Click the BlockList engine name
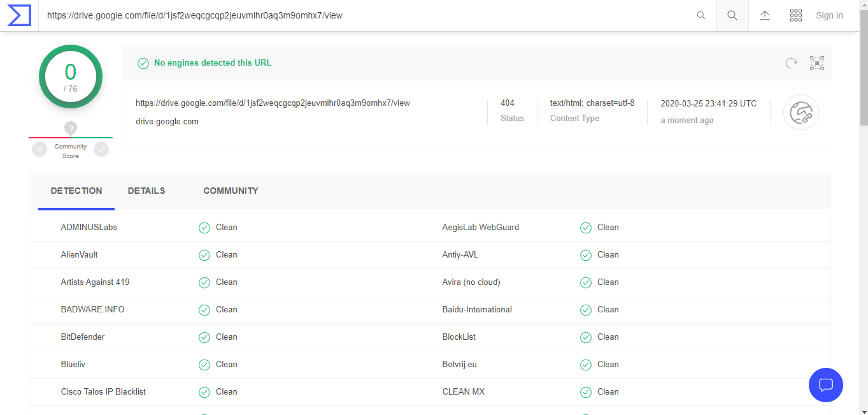 pyautogui.click(x=459, y=337)
